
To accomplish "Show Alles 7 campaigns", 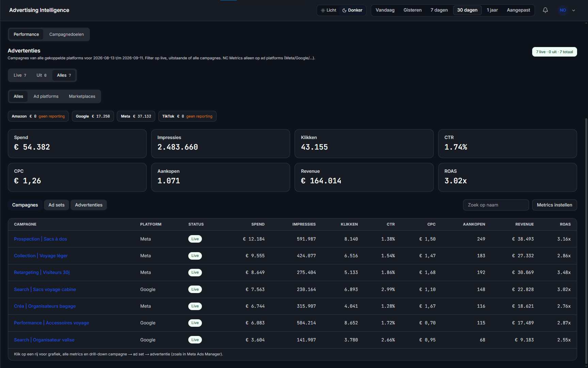I will coord(64,75).
